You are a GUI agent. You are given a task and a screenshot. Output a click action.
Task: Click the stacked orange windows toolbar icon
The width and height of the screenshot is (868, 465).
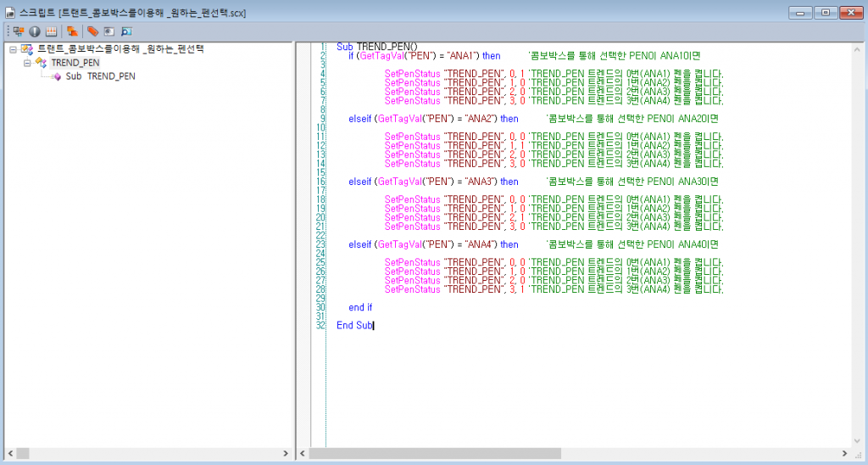tap(72, 31)
